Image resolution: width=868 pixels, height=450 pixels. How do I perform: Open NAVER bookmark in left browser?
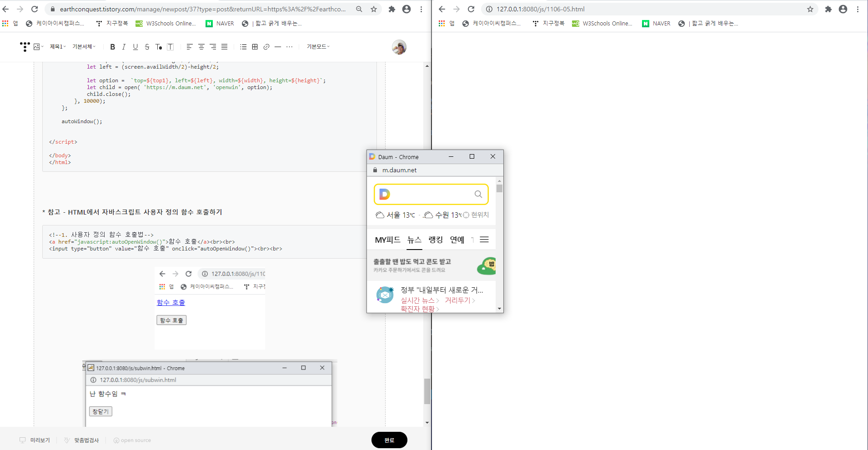(x=220, y=24)
